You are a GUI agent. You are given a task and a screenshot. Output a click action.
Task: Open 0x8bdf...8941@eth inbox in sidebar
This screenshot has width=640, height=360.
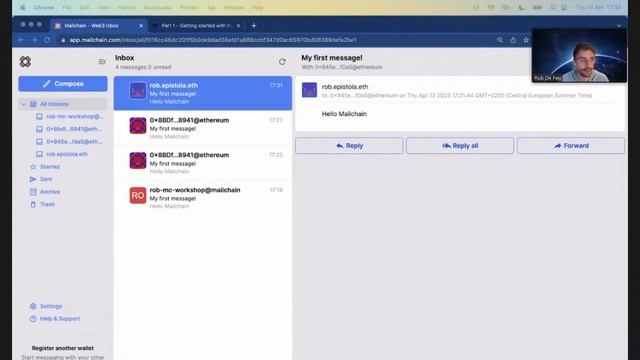(x=69, y=129)
